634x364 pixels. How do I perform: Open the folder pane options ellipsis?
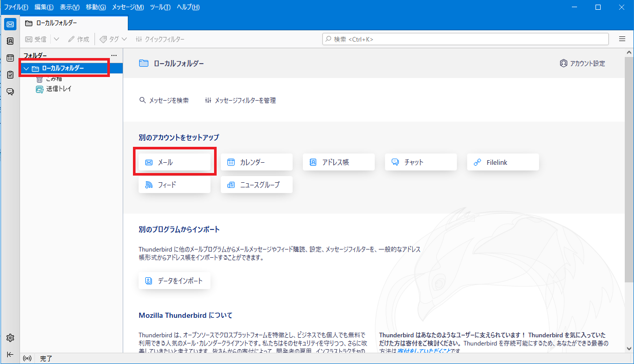114,55
